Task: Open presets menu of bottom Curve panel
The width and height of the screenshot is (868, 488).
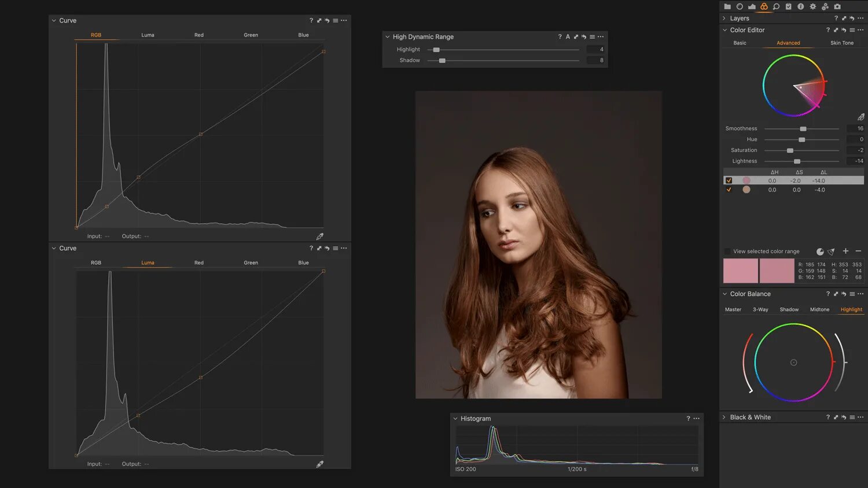Action: [335, 248]
